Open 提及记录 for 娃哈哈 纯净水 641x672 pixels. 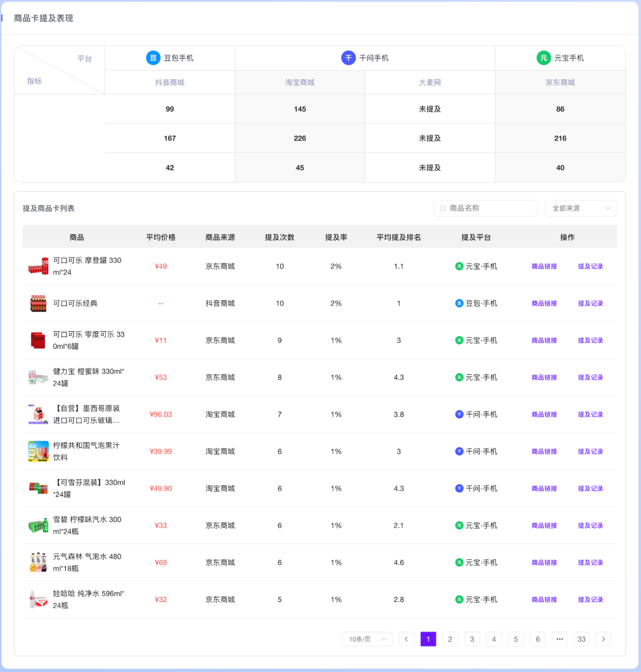click(591, 600)
